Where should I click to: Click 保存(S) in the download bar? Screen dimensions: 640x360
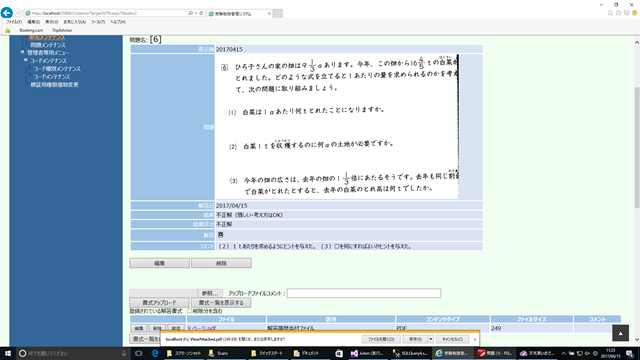415,339
